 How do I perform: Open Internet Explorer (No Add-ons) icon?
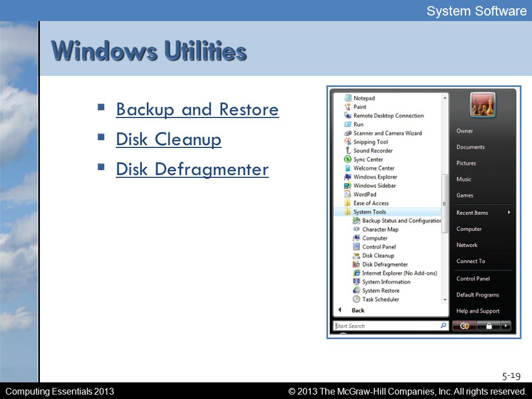point(356,273)
